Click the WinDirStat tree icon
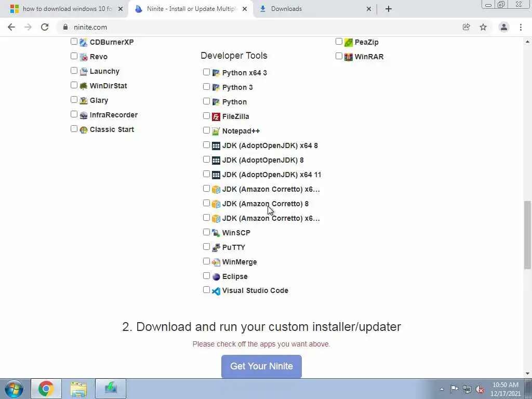Screen dimensions: 532x399 point(84,86)
